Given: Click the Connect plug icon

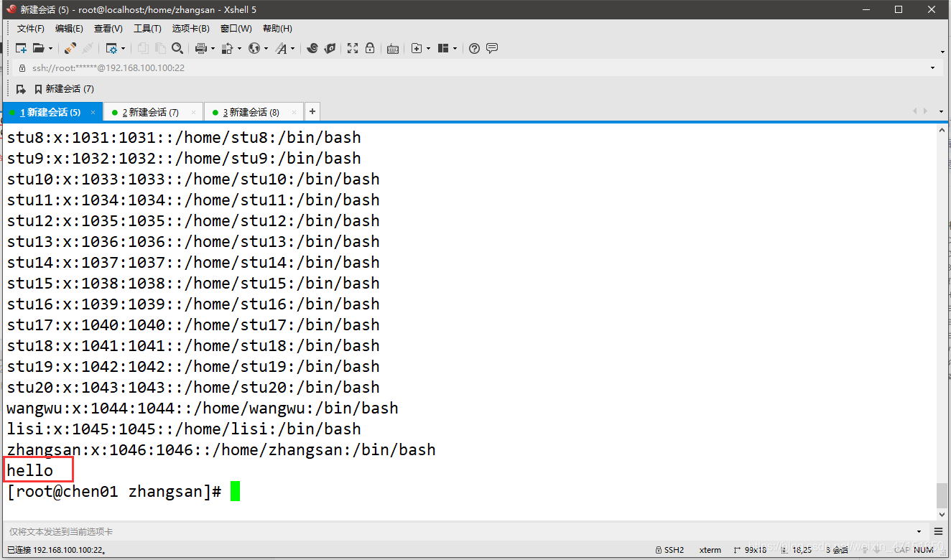Looking at the screenshot, I should 70,48.
